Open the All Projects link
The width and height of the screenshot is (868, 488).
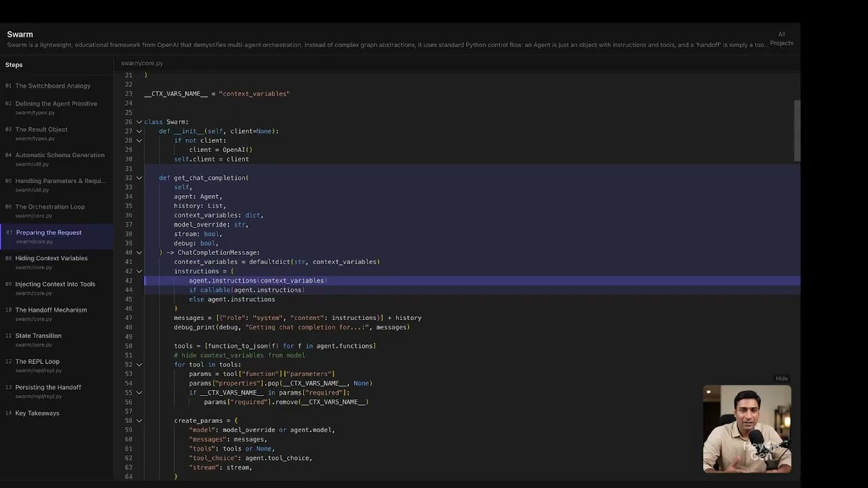[781, 39]
